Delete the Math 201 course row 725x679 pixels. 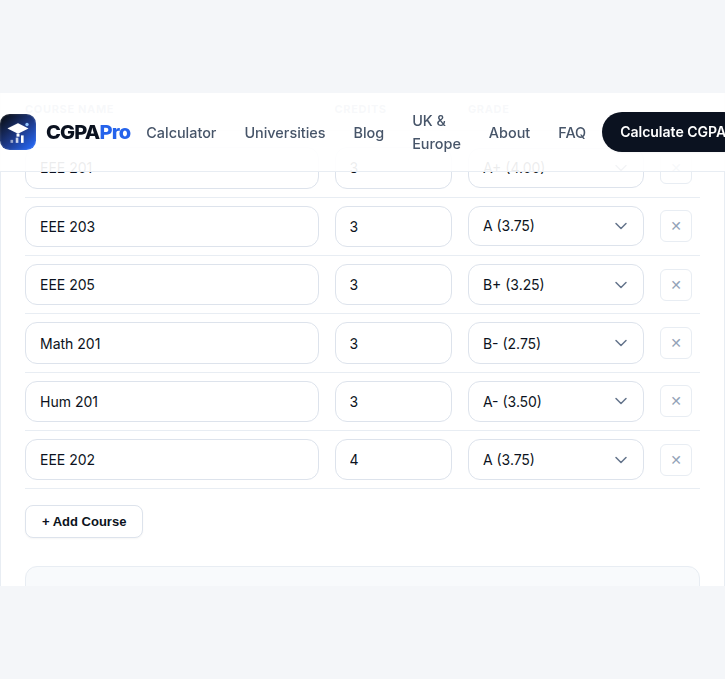point(676,343)
